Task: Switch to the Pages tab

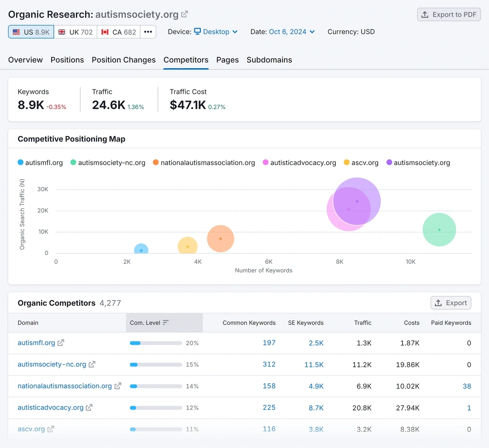Action: [227, 60]
